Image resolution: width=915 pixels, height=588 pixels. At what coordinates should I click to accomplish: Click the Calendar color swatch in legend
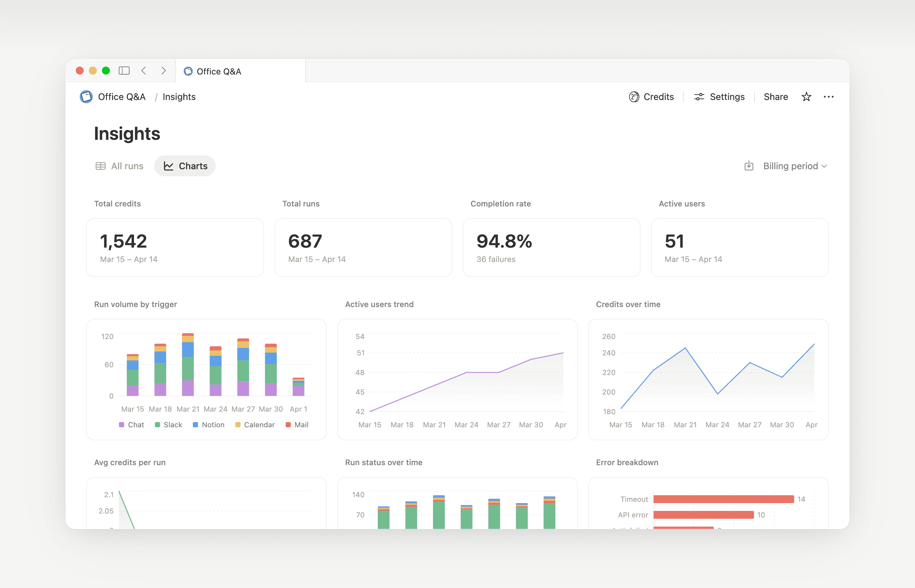pyautogui.click(x=238, y=425)
